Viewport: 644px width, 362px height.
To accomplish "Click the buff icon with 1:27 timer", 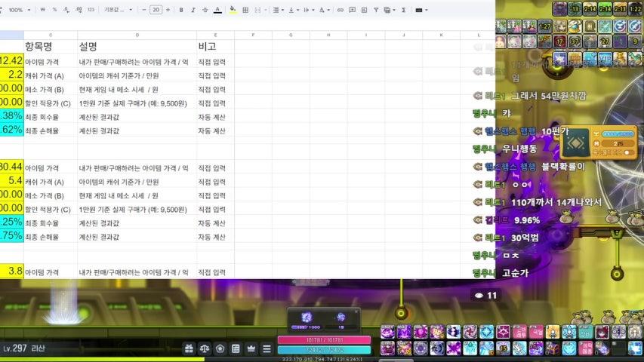I will (544, 26).
